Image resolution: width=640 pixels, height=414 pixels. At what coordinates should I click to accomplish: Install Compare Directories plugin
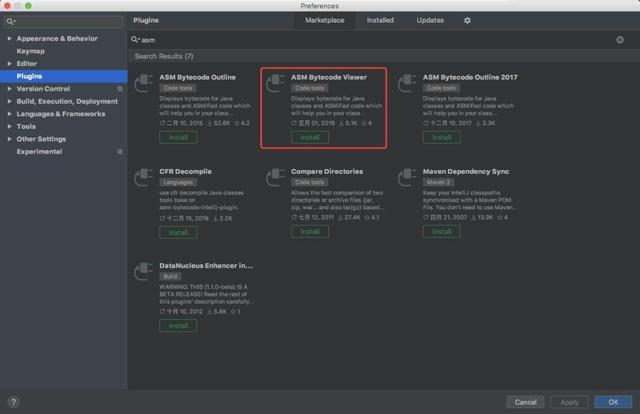(x=310, y=231)
